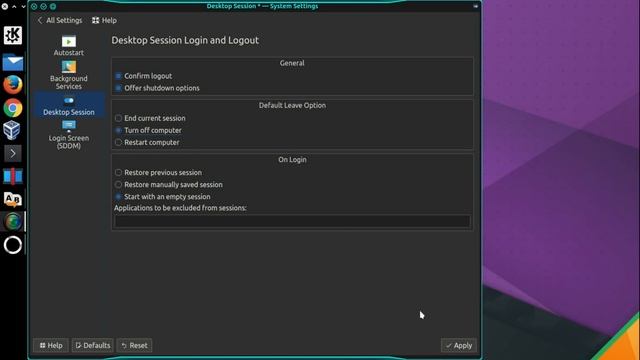Click the down caret atop the dock
This screenshot has height=360, width=640.
click(x=23, y=7)
